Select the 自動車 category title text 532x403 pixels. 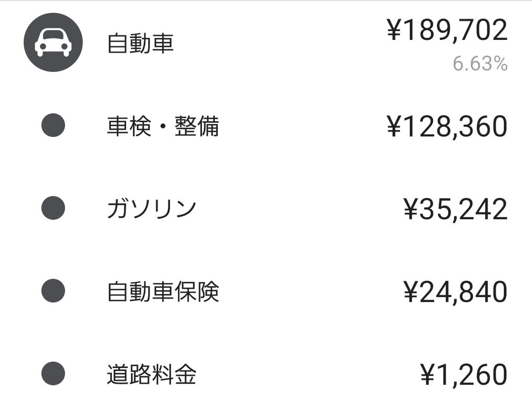point(141,43)
